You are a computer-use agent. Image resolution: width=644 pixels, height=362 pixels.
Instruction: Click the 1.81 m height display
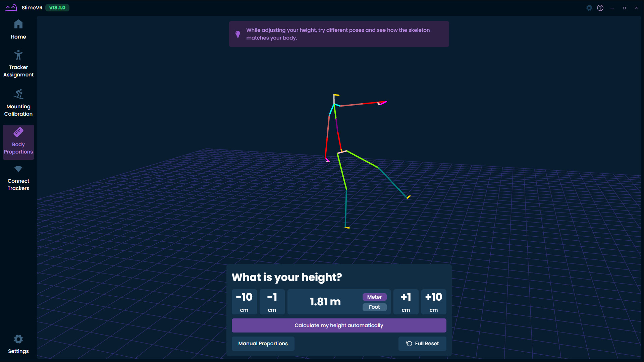(x=325, y=302)
